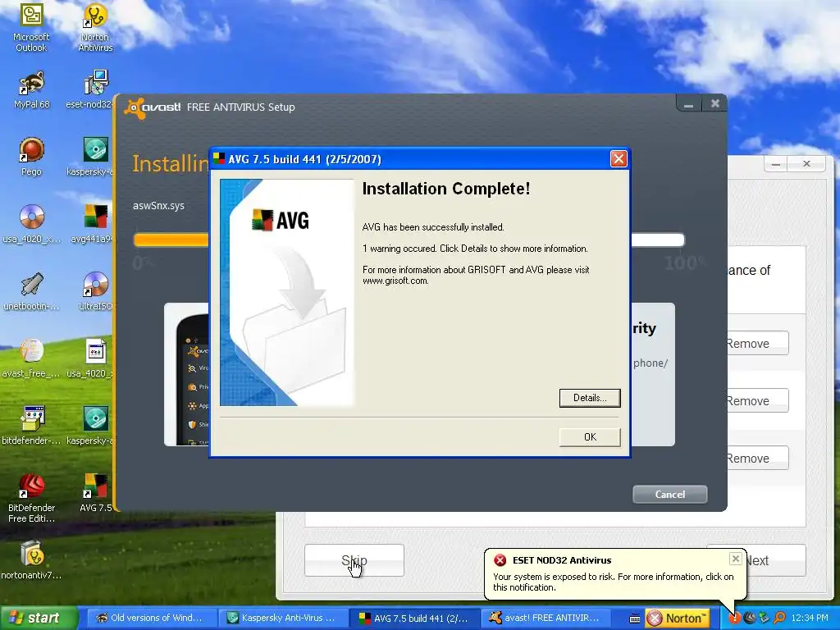
Task: Open the Microsoft Outlook desktop icon
Action: 32,27
